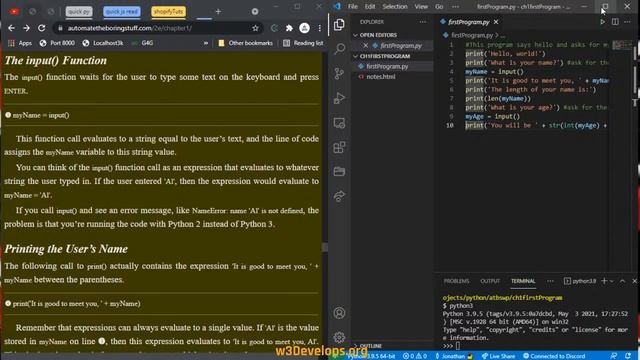Open a new Chrome tab with plus
640x360 pixels.
click(x=218, y=11)
